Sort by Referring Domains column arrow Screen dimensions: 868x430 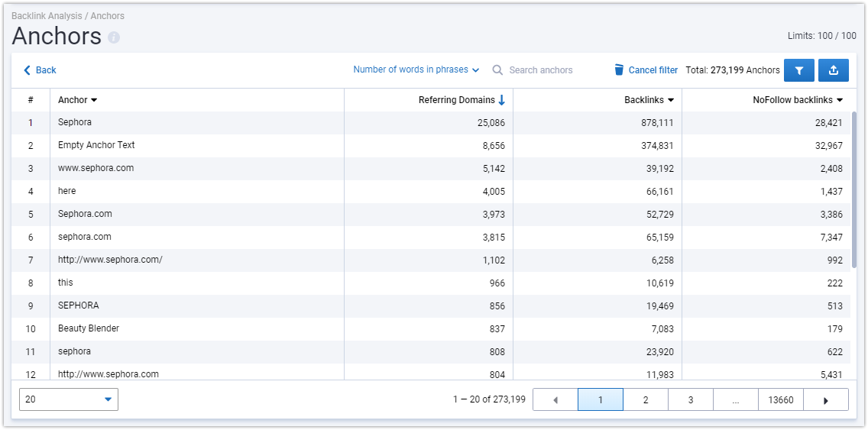coord(501,100)
